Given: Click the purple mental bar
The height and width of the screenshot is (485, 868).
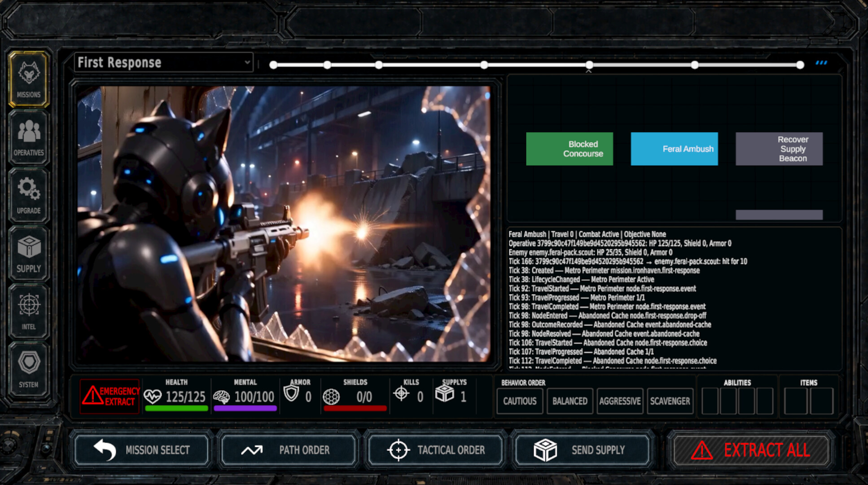Looking at the screenshot, I should [x=245, y=408].
